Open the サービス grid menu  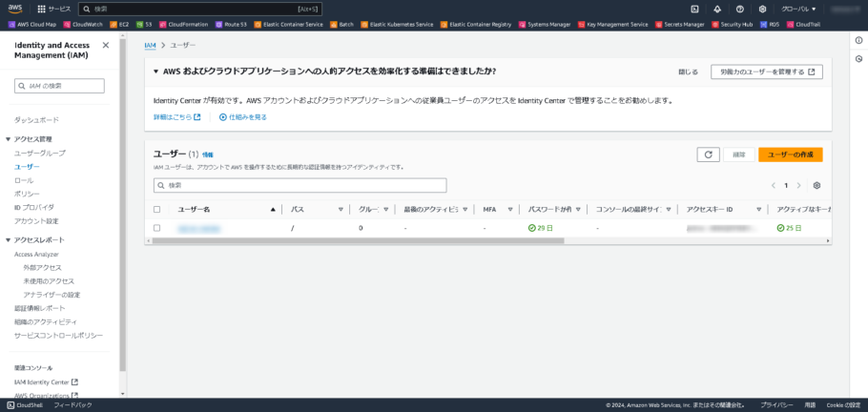(x=53, y=9)
